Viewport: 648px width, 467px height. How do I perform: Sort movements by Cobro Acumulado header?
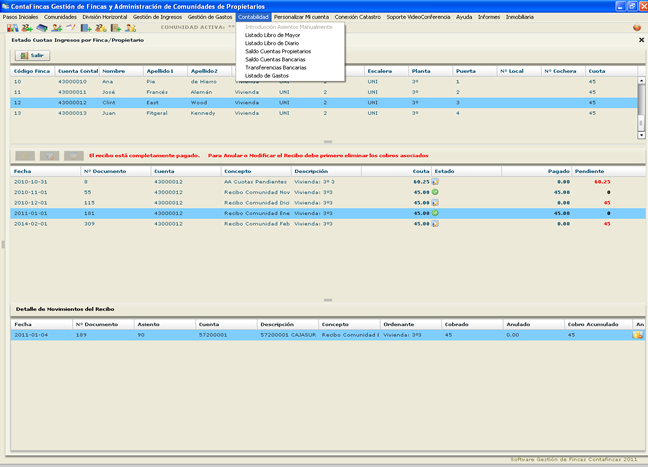[x=598, y=324]
